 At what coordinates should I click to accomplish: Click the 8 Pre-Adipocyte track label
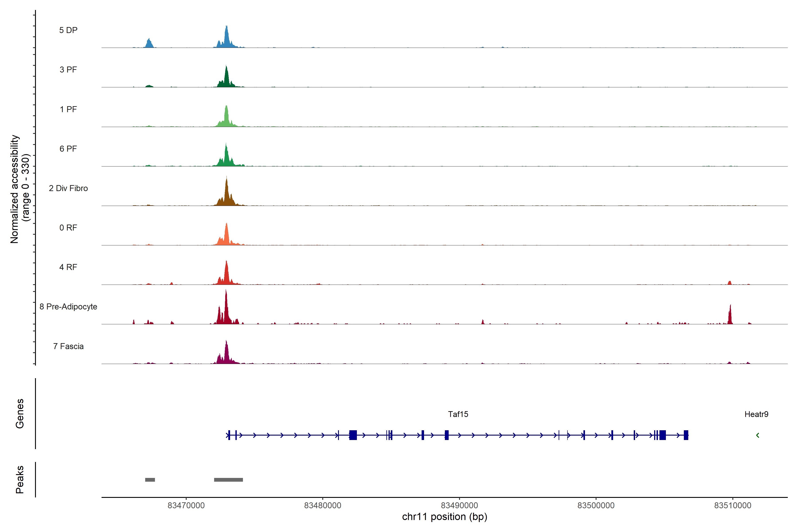(68, 306)
